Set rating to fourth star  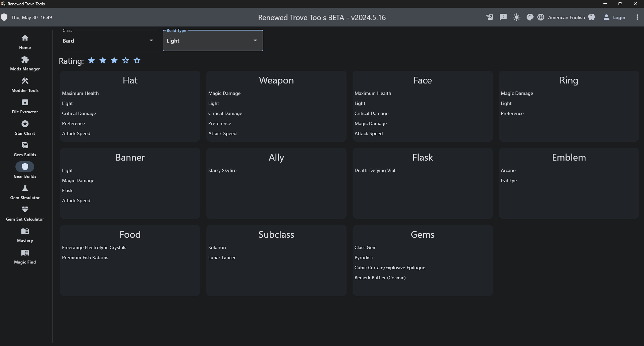126,60
